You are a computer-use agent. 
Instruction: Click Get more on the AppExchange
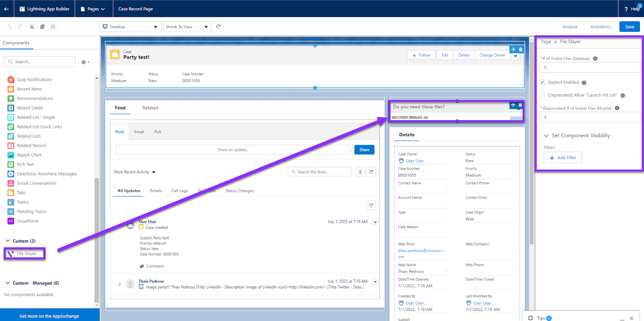point(49,316)
